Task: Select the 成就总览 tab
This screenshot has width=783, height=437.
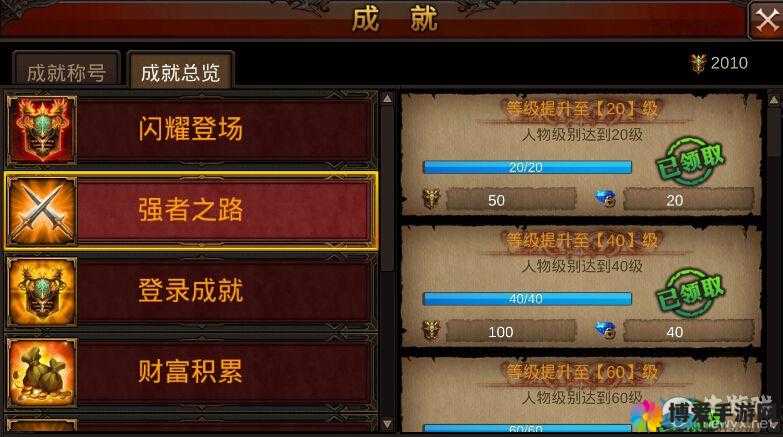Action: pyautogui.click(x=180, y=70)
